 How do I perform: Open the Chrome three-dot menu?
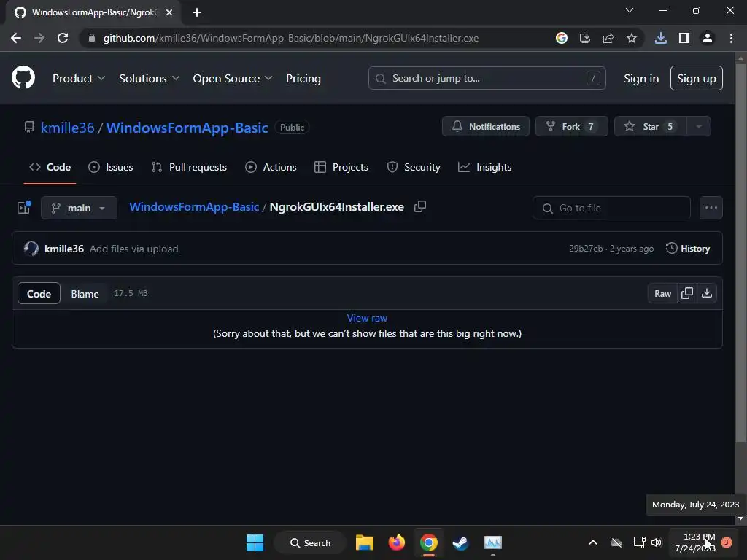[731, 38]
